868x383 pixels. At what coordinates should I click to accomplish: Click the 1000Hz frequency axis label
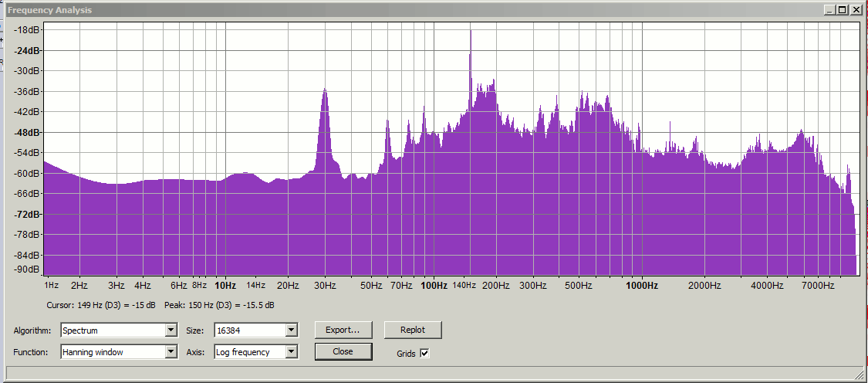click(x=642, y=286)
